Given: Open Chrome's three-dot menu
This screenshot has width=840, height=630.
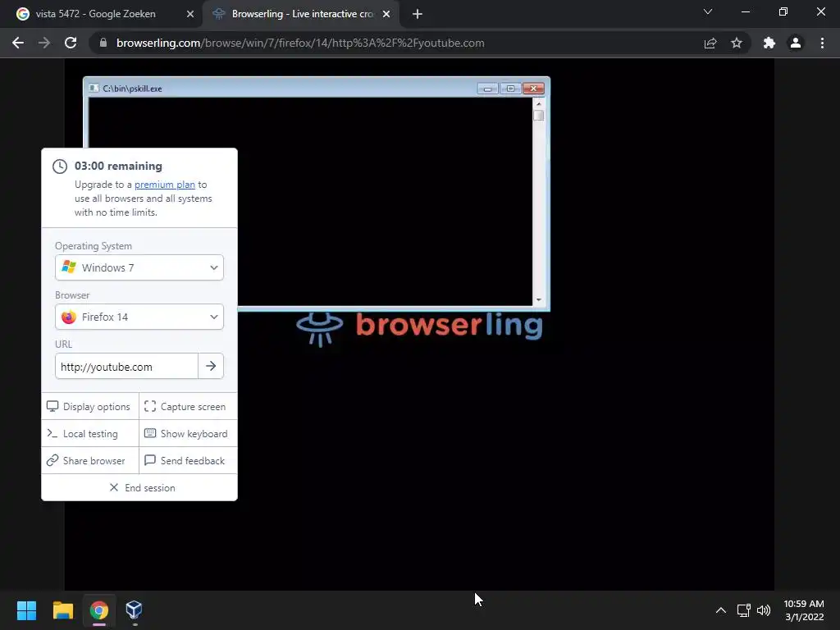Looking at the screenshot, I should [x=822, y=43].
